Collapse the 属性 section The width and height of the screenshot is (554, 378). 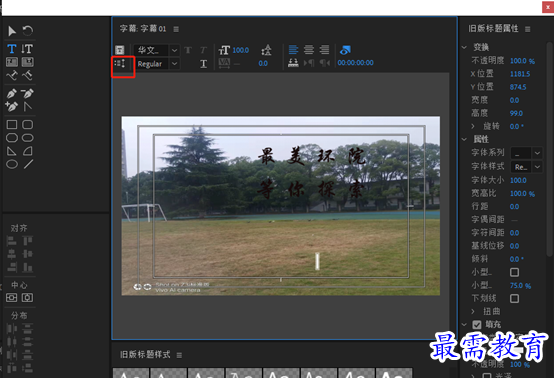pos(464,139)
